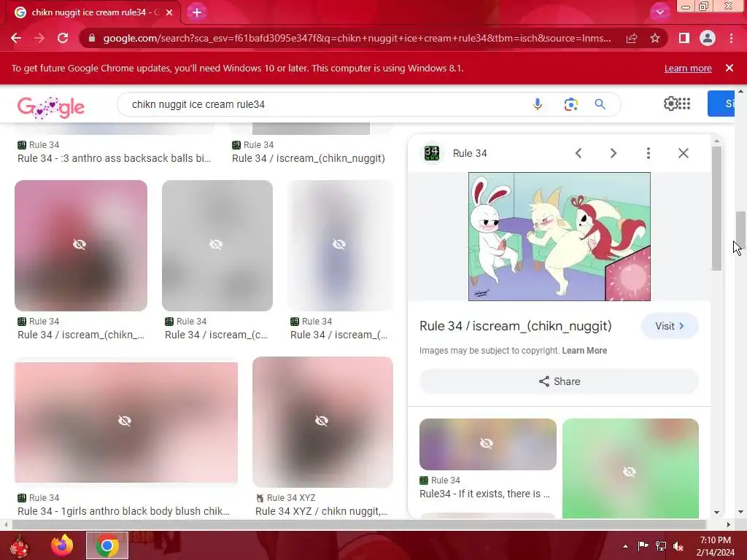747x560 pixels.
Task: Go to Google home via the logo
Action: [x=51, y=106]
